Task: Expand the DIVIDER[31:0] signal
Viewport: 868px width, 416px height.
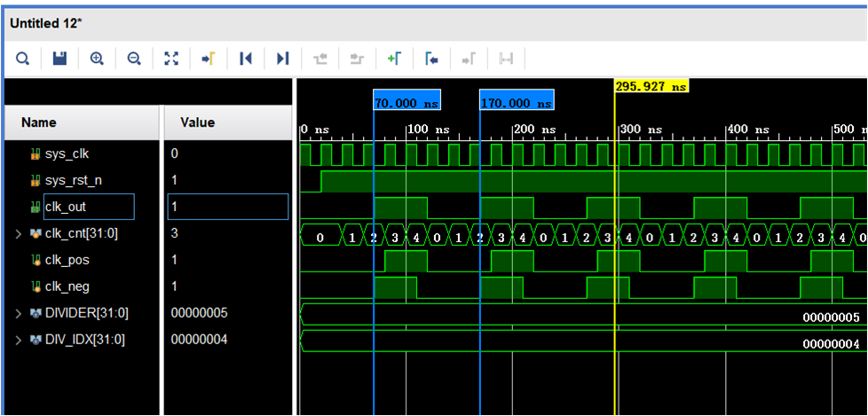Action: [x=20, y=313]
